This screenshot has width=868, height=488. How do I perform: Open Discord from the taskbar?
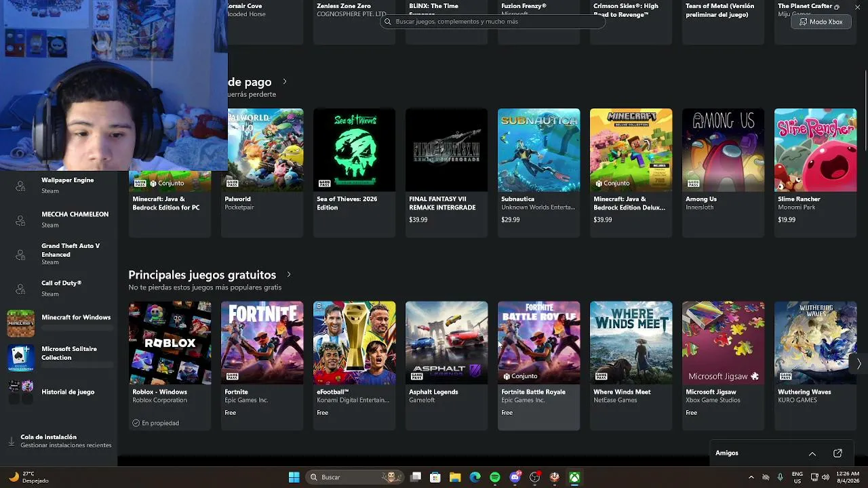point(515,477)
